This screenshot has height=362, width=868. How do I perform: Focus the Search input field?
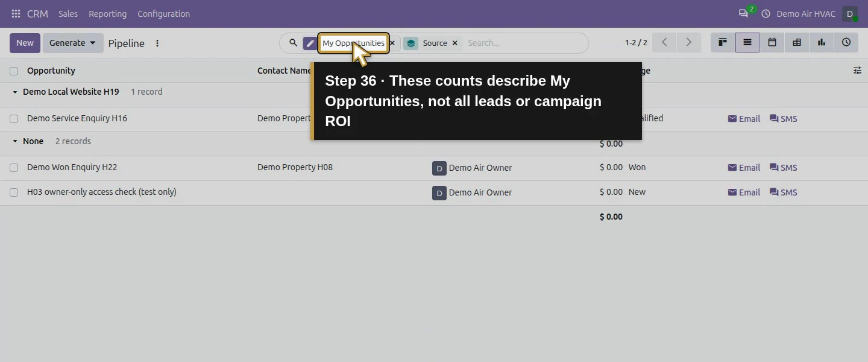(524, 43)
